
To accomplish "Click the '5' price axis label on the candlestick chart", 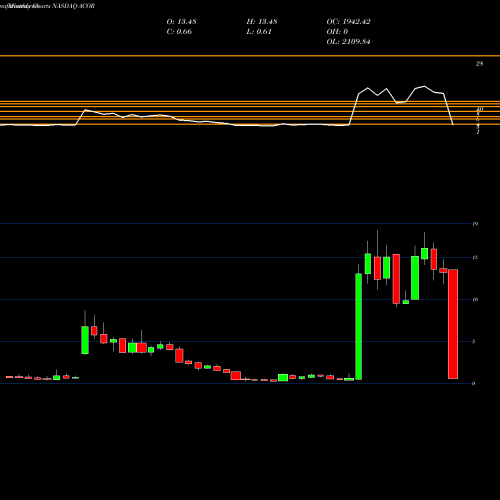I will 474,341.
